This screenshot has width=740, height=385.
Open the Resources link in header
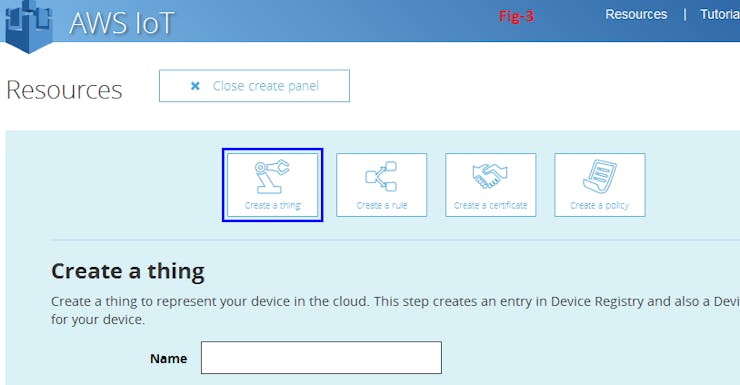636,15
